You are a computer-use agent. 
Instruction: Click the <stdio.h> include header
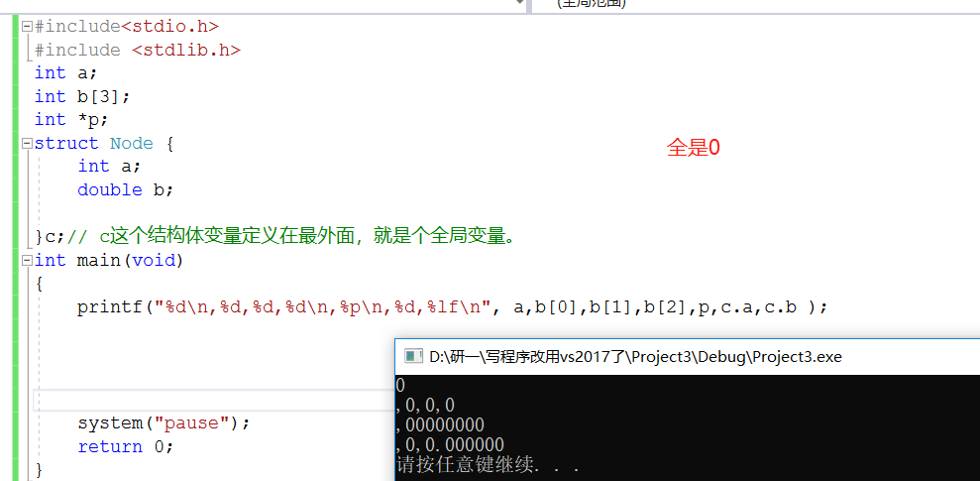click(x=169, y=26)
